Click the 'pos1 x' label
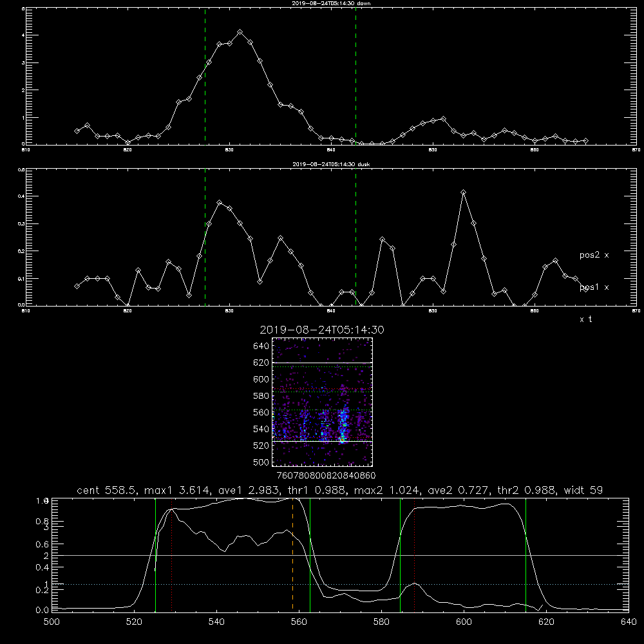Screen dimensions: 644x644 click(x=594, y=287)
